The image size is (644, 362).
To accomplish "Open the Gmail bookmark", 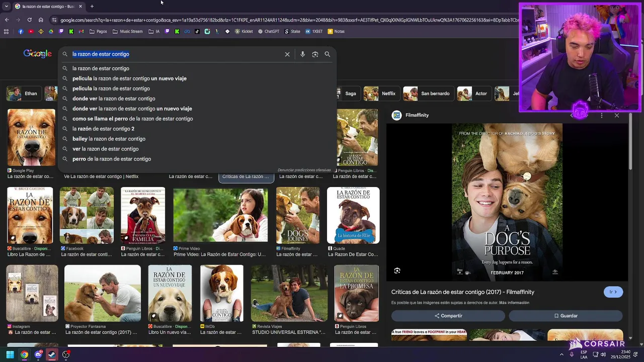I will tap(81, 31).
